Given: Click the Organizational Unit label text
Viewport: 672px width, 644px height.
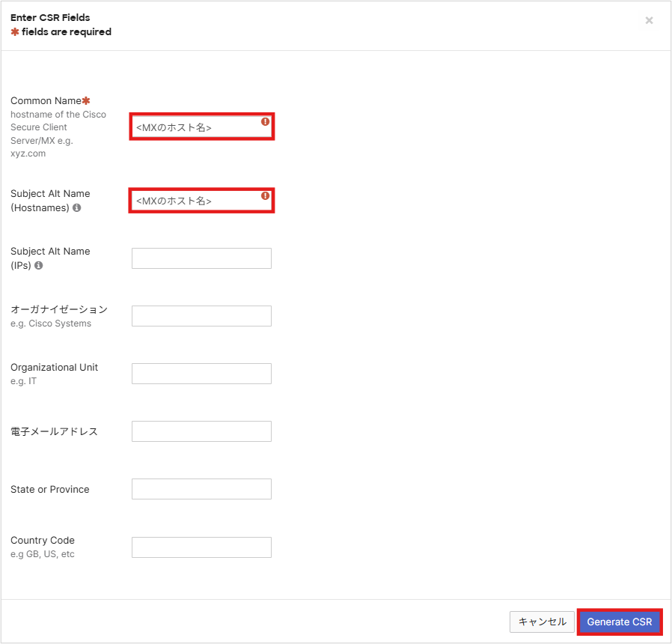Looking at the screenshot, I should [x=54, y=367].
